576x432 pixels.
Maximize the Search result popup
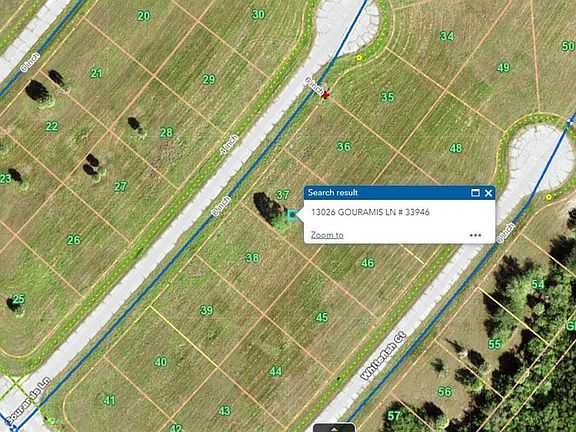(475, 193)
